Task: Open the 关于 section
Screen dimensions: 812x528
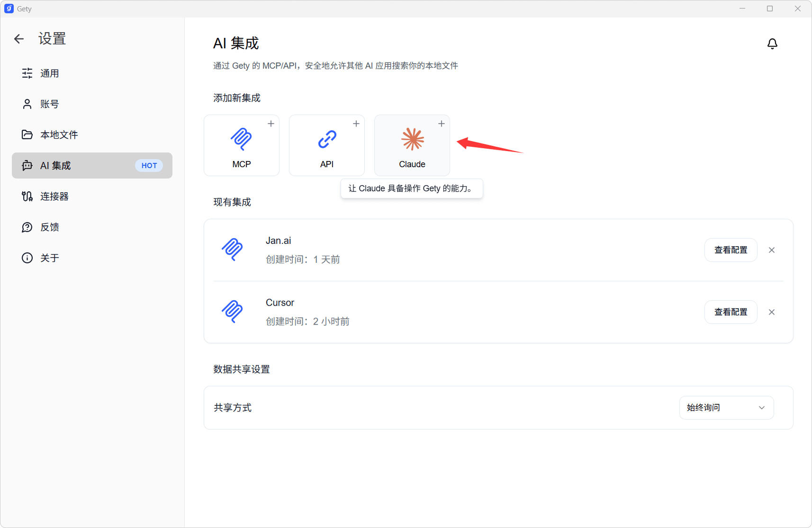Action: tap(92, 258)
